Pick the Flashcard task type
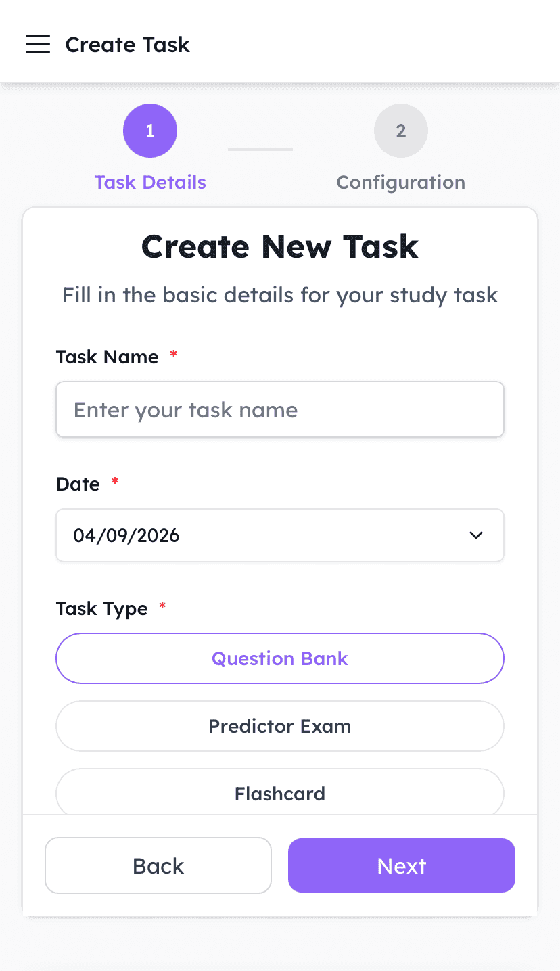This screenshot has width=560, height=971. coord(280,793)
